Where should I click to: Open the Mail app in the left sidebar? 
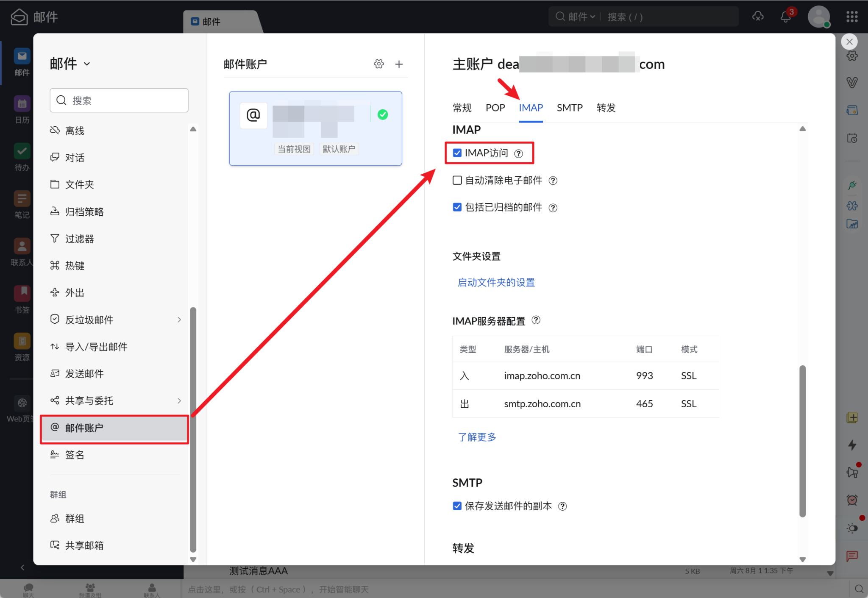[22, 62]
